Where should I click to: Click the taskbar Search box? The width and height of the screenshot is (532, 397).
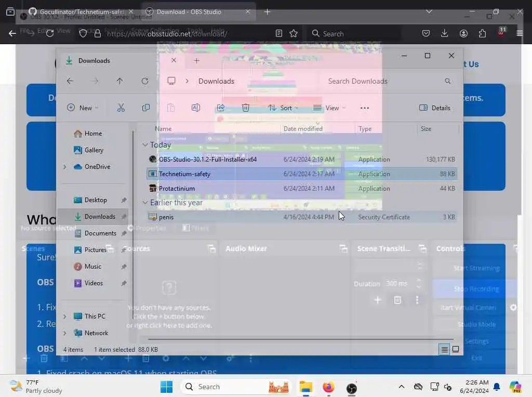pyautogui.click(x=236, y=387)
